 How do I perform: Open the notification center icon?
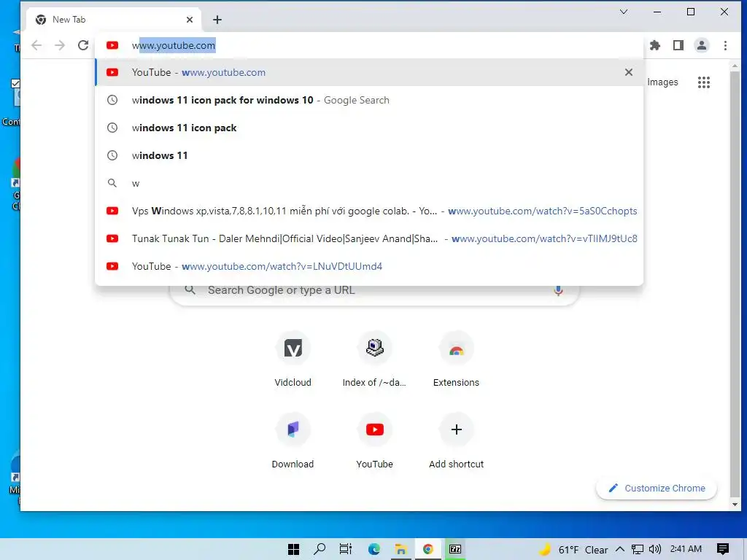(723, 549)
